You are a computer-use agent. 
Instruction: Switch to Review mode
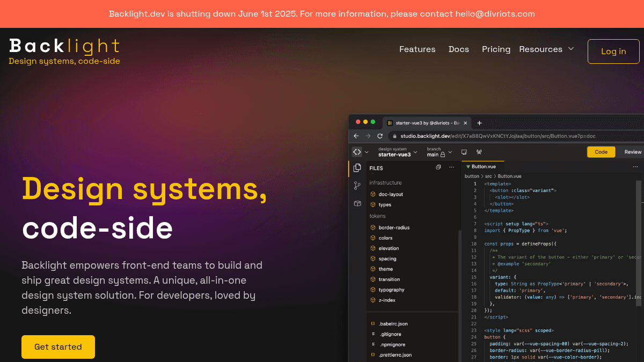(633, 152)
